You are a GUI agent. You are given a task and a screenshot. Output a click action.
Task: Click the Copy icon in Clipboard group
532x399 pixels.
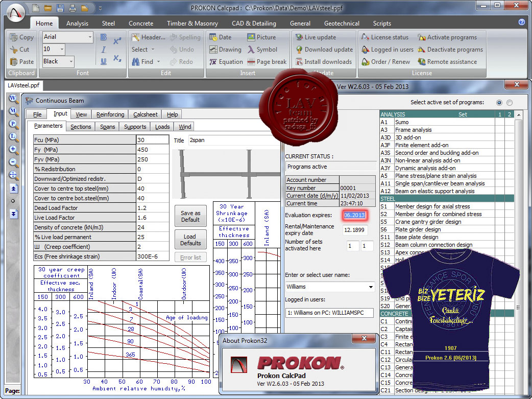(x=14, y=37)
